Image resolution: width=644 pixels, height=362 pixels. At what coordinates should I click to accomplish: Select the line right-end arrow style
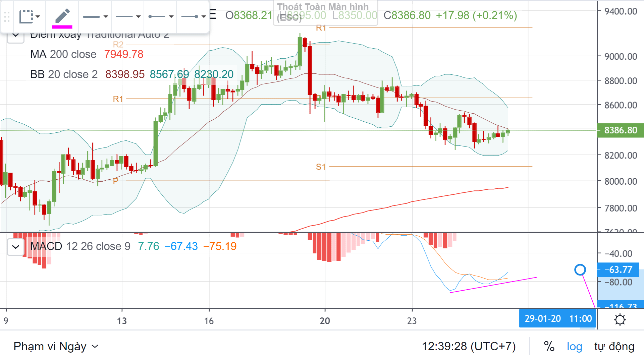point(193,16)
